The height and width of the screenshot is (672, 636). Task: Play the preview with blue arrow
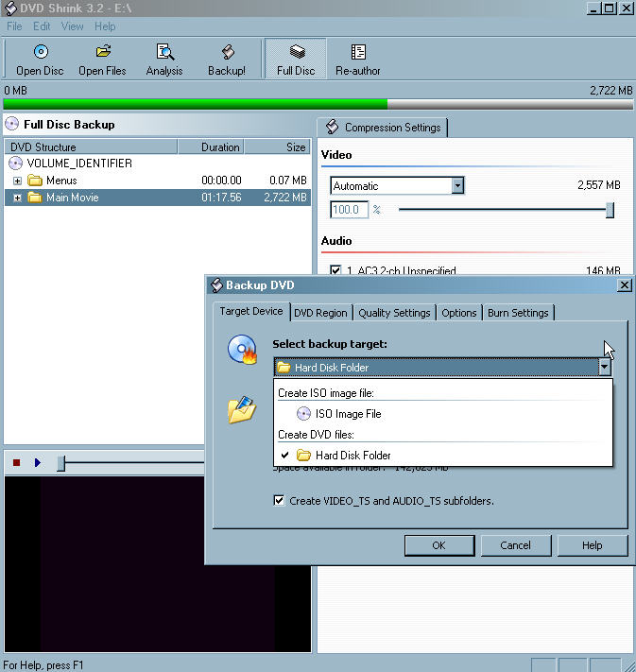(38, 463)
